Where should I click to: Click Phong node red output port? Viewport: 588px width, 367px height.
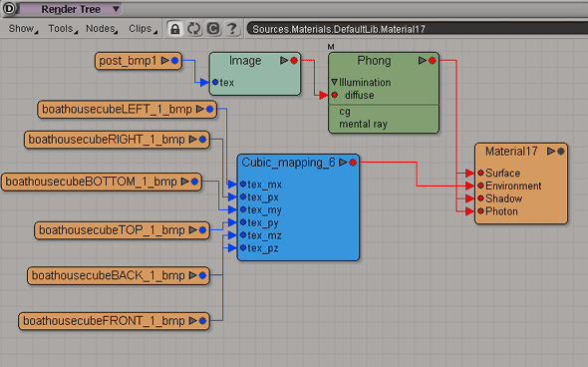click(432, 61)
